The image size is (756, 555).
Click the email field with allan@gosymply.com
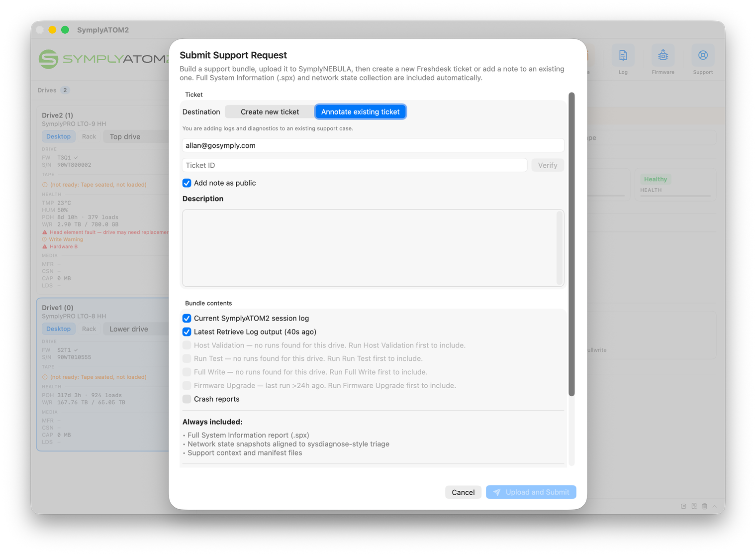(373, 145)
